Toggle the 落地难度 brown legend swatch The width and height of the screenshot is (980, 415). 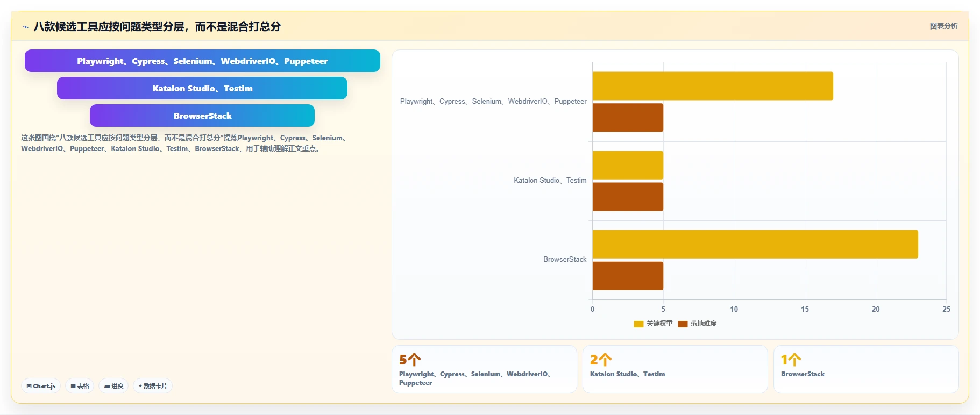point(683,324)
